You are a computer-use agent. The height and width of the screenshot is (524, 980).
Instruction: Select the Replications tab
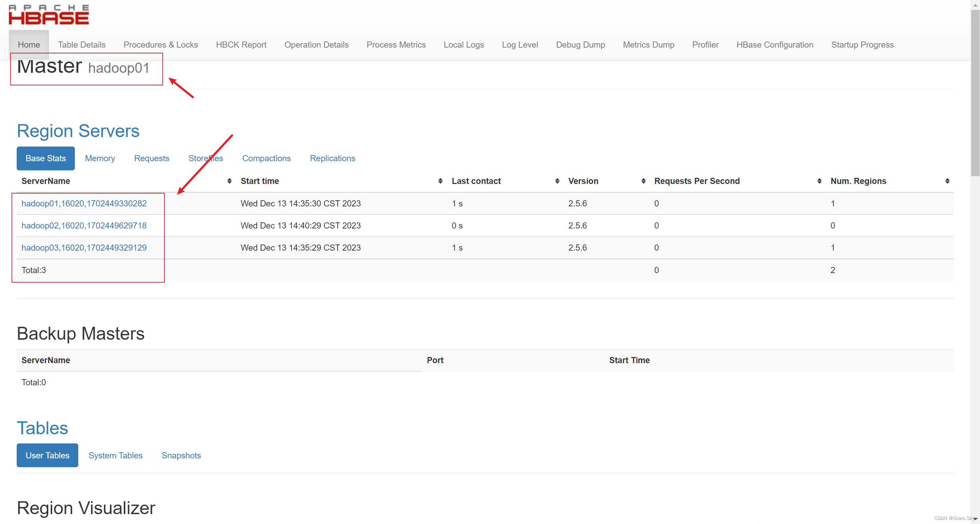(x=332, y=158)
